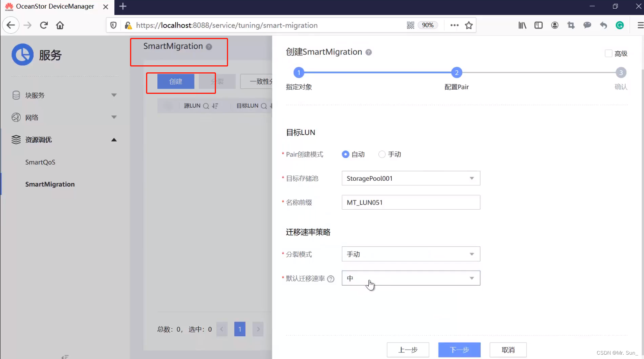Click the undo arrow toolbar icon
Screen dimensions: 644x359
coord(603,25)
